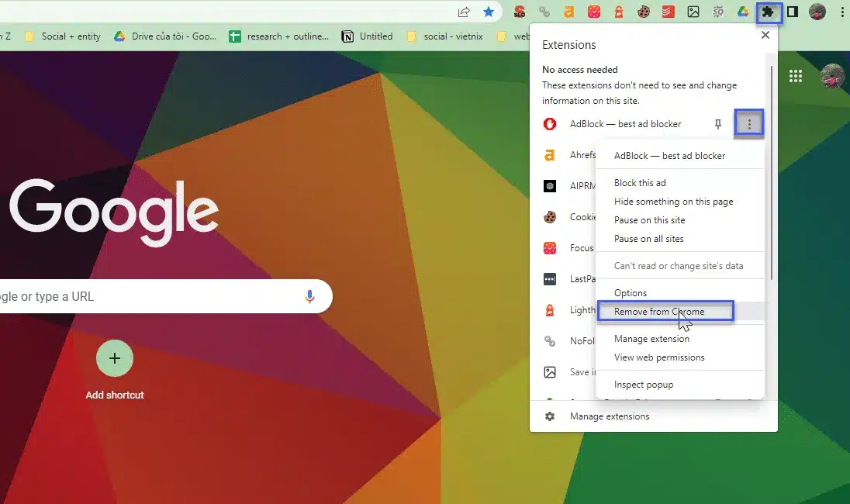Click the Cookie row icon in extensions list
Screen dimensions: 850x504
(x=550, y=217)
